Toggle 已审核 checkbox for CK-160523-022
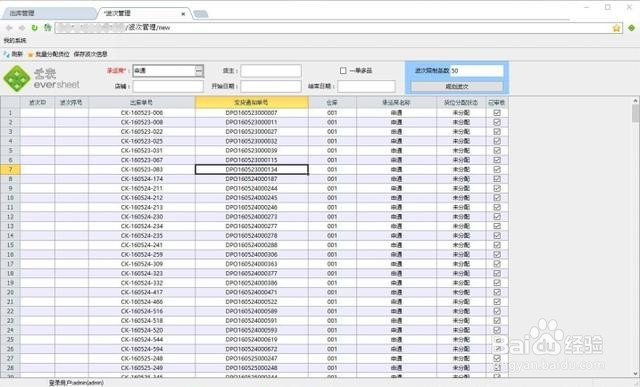The image size is (640, 387). click(497, 131)
